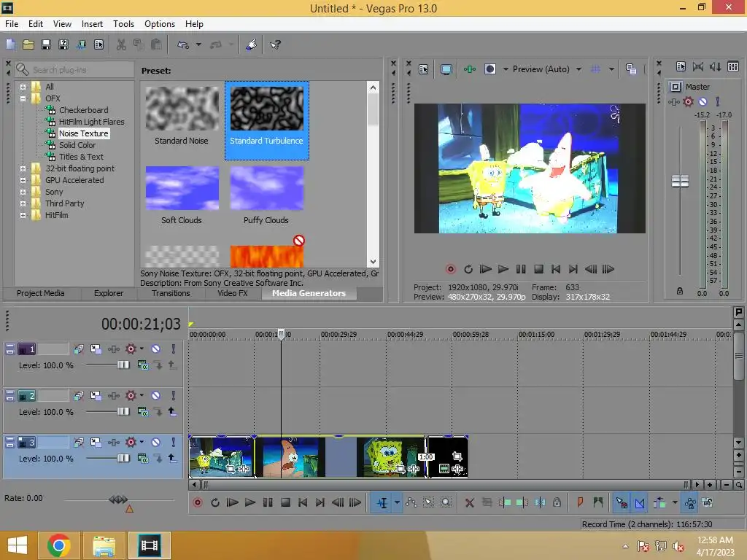Copy the preview snapshot to clipboard
Image resolution: width=747 pixels, height=560 pixels.
[x=631, y=69]
